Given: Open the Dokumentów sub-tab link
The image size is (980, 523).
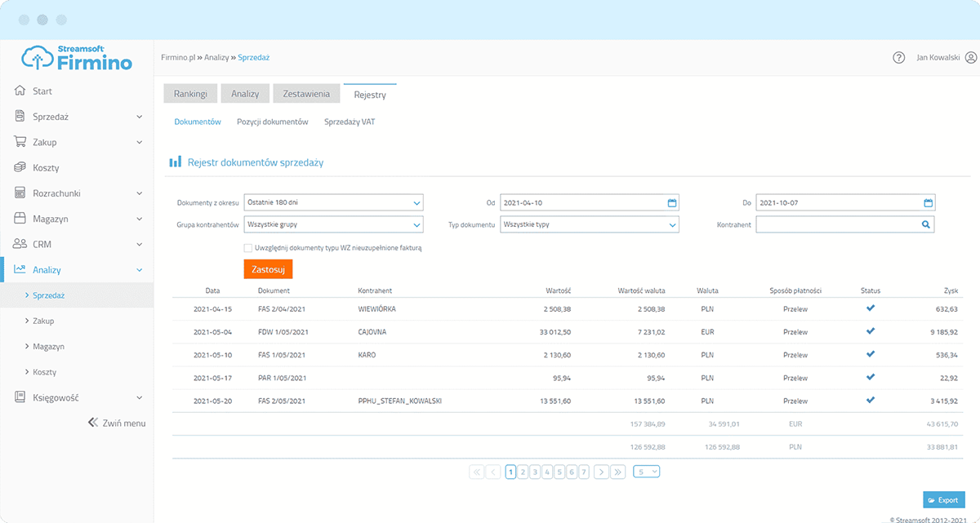Looking at the screenshot, I should point(198,122).
